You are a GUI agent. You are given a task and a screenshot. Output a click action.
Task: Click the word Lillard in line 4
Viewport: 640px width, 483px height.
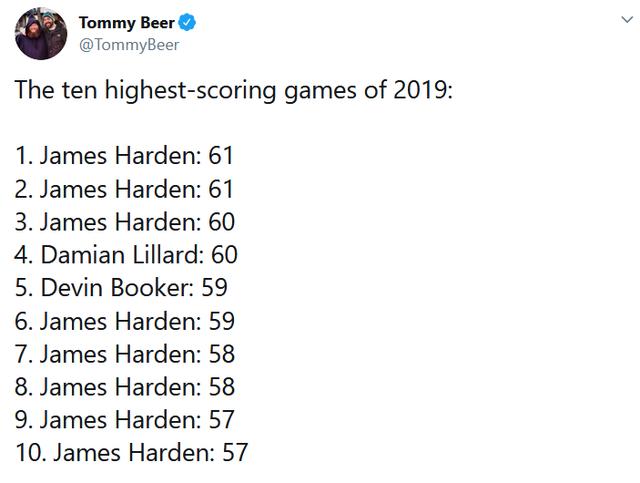coord(168,255)
